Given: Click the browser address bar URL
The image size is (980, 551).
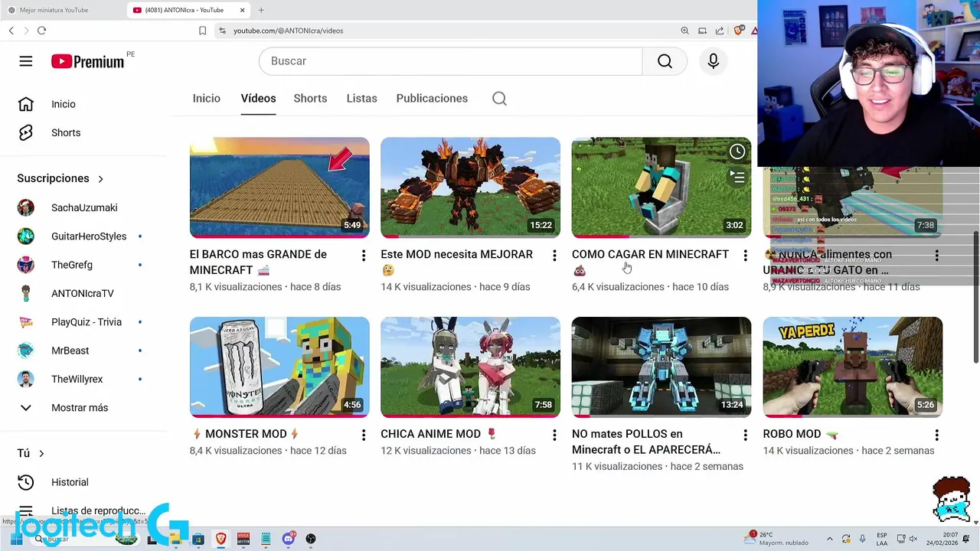Looking at the screenshot, I should click(x=288, y=31).
